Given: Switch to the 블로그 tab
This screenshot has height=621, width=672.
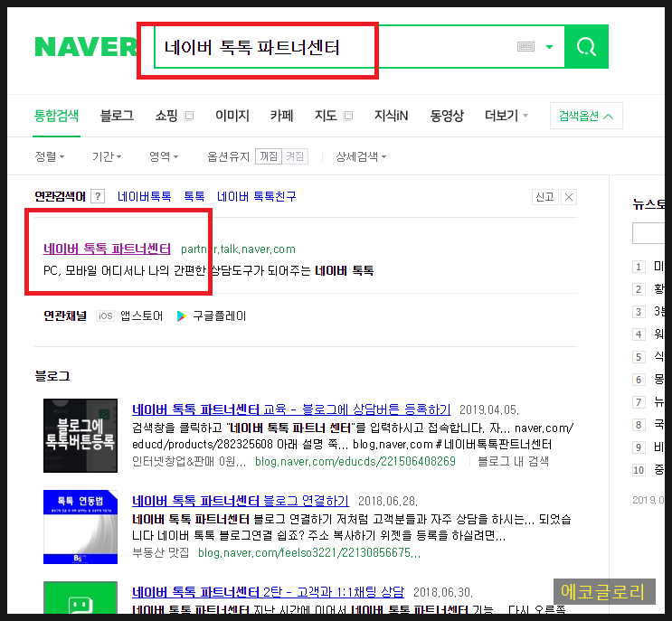Looking at the screenshot, I should pyautogui.click(x=117, y=116).
